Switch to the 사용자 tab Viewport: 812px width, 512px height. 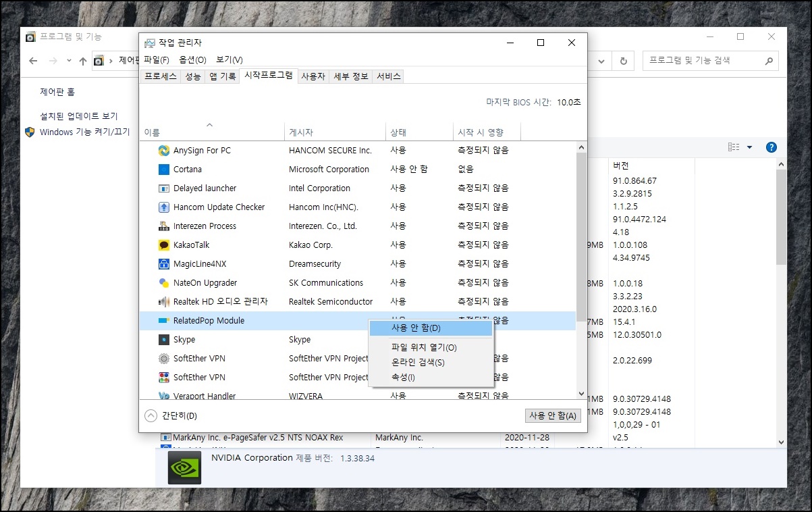pos(313,76)
